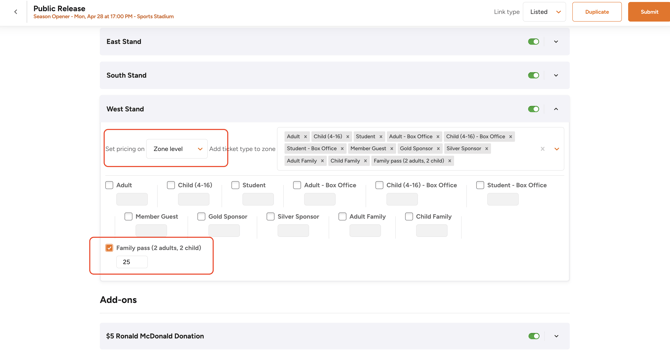Remove Child (4-16) - Box Office tag
This screenshot has height=360, width=670.
[511, 137]
